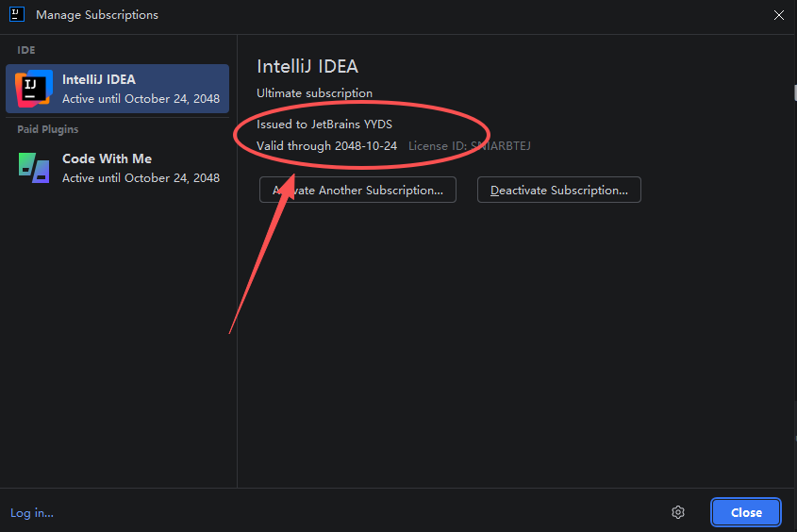This screenshot has width=797, height=532.
Task: Click the Paid Plugins section header
Action: click(x=48, y=129)
